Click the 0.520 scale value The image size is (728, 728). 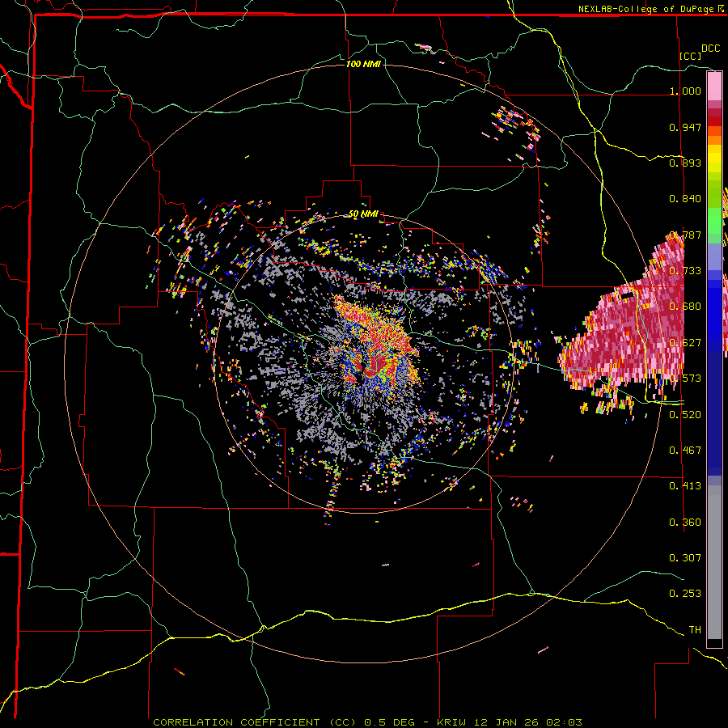click(x=685, y=415)
